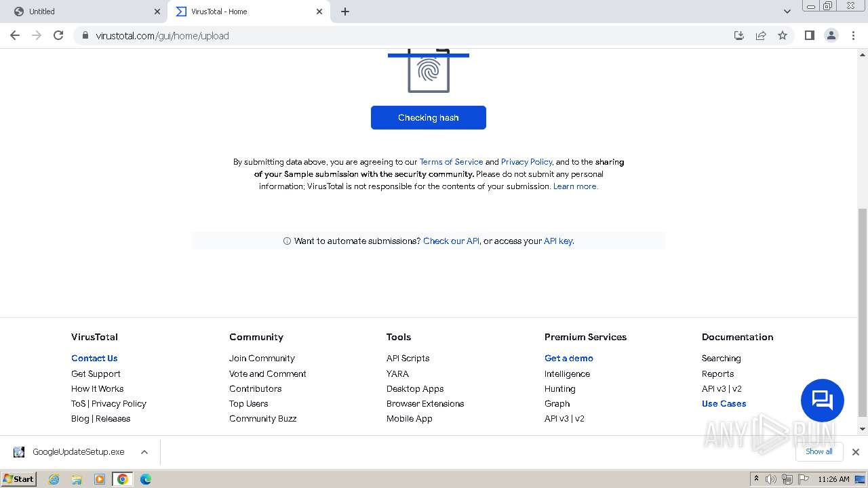Expand the GoogleUpdateSetup.exe download options arrow
The width and height of the screenshot is (868, 488).
(x=144, y=452)
